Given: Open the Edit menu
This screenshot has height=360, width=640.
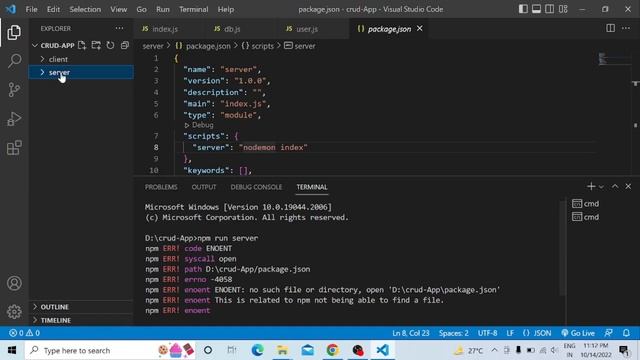Looking at the screenshot, I should click(53, 9).
